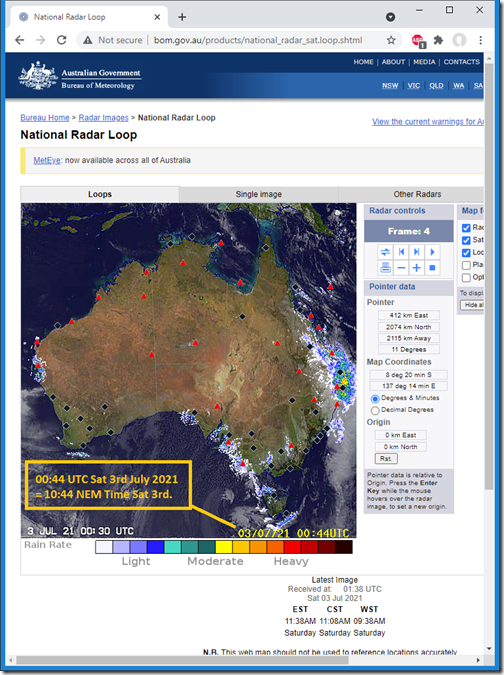Viewport: 504px width, 675px height.
Task: Switch to the Loops tab
Action: point(100,194)
